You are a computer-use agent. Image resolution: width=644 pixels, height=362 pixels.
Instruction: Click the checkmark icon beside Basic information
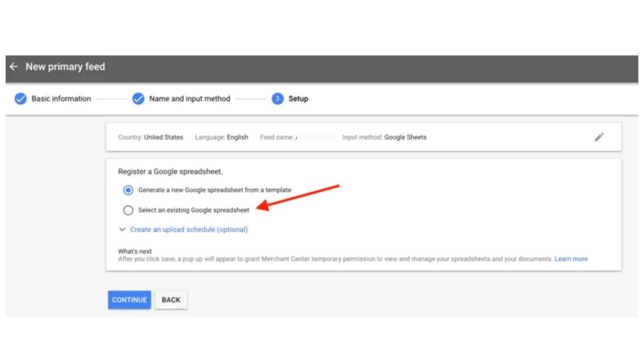(x=21, y=99)
